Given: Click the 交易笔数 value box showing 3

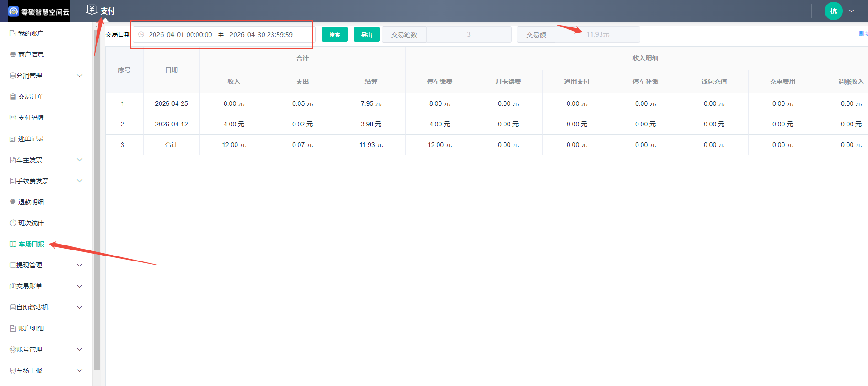Looking at the screenshot, I should [x=469, y=34].
